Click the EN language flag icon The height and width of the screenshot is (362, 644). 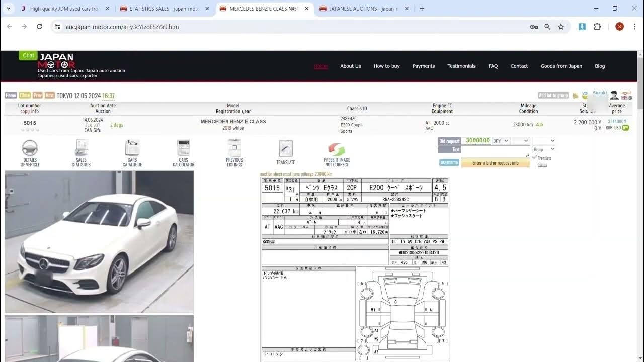coord(624,98)
